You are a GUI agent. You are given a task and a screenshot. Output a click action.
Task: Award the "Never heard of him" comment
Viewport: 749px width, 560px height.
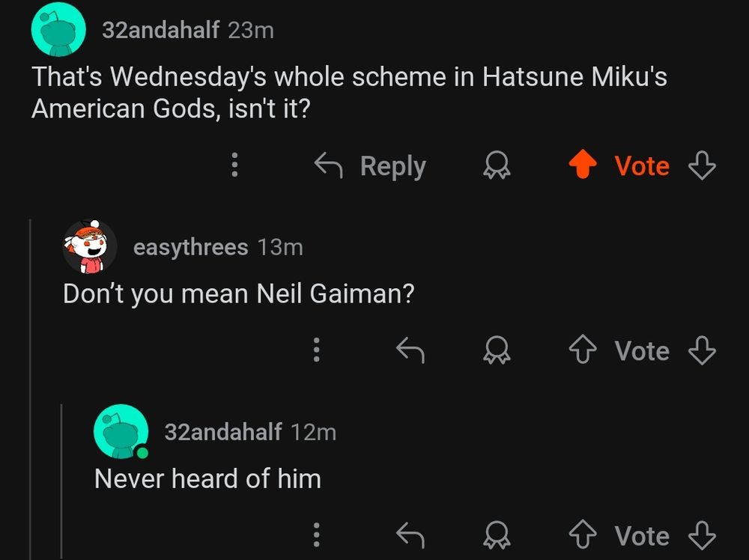tap(496, 535)
